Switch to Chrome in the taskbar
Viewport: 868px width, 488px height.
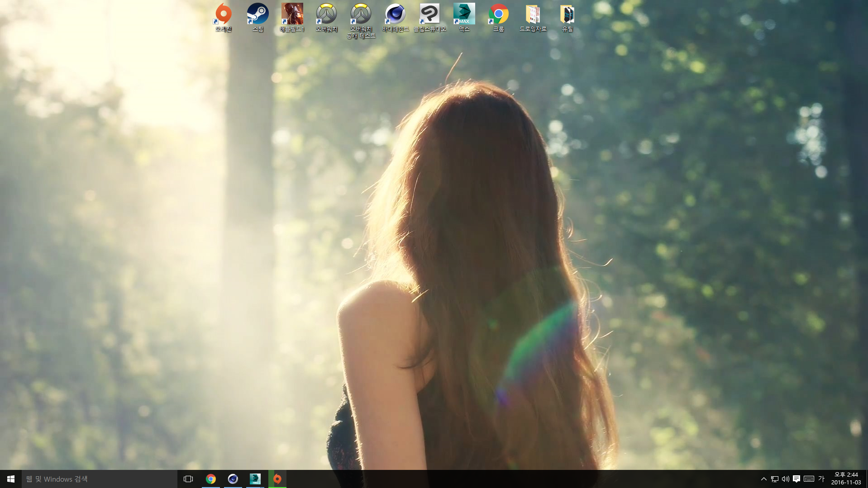tap(211, 479)
